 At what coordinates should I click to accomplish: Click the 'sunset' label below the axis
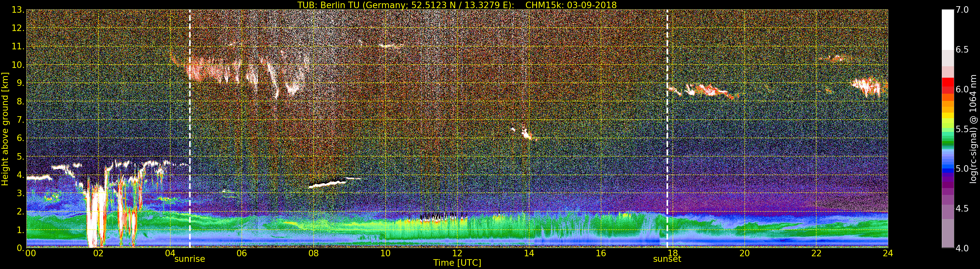[x=667, y=259]
